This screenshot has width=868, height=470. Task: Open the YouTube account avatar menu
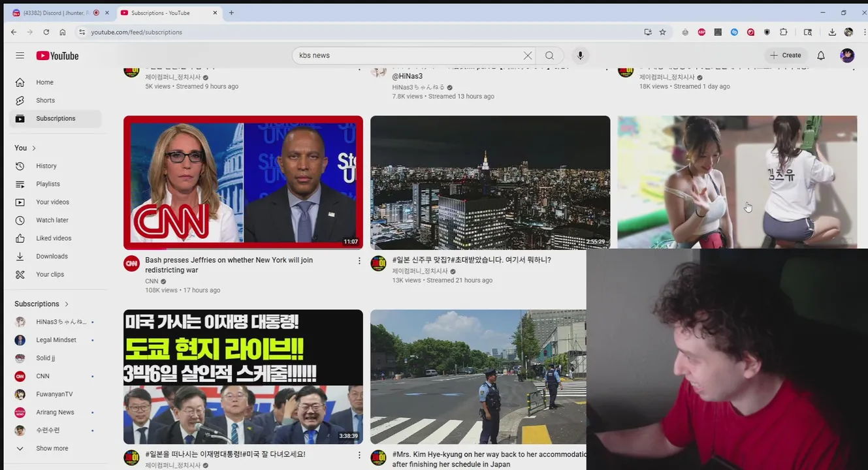click(x=847, y=55)
